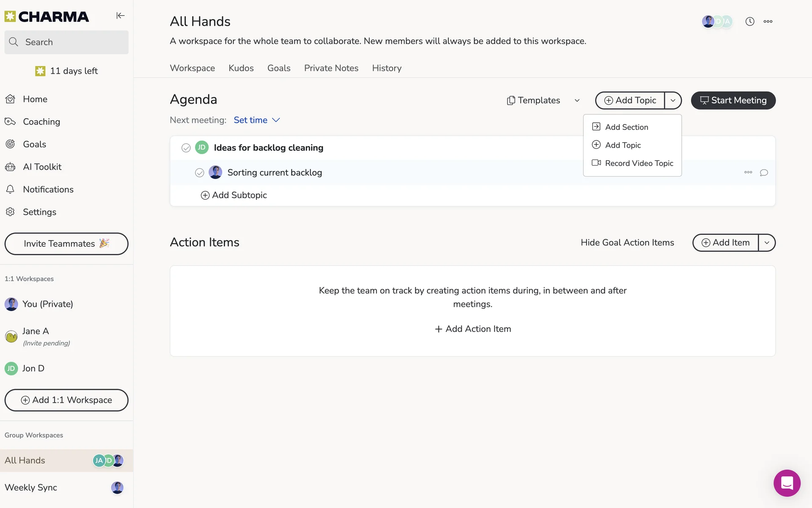The height and width of the screenshot is (508, 812).
Task: Check off Sorting current backlog subtopic
Action: (x=199, y=173)
